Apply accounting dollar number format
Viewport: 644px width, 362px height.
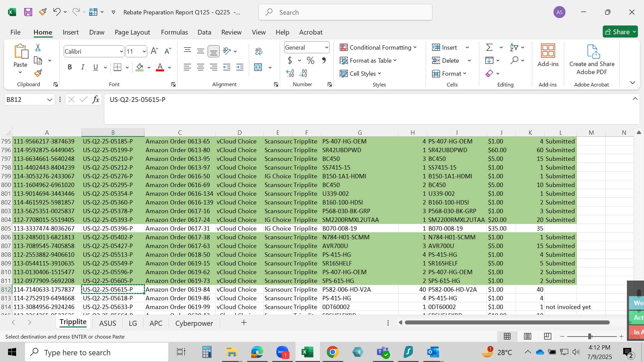(x=290, y=60)
